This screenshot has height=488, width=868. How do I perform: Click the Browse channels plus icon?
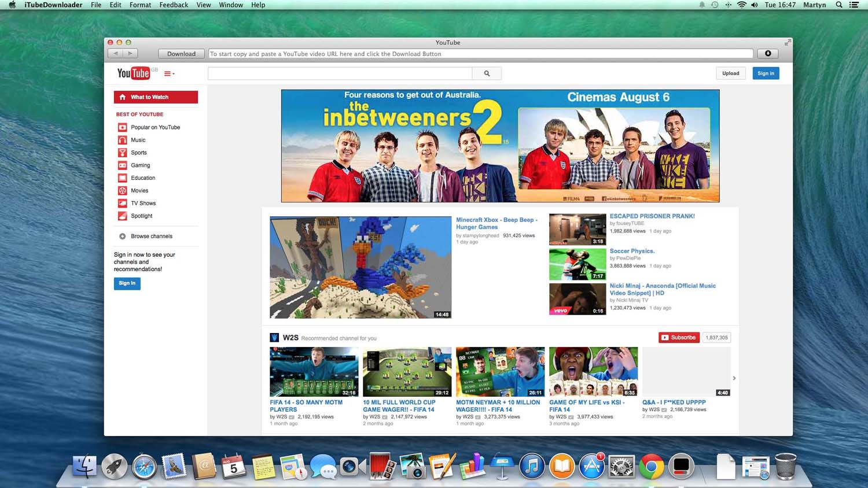coord(123,236)
